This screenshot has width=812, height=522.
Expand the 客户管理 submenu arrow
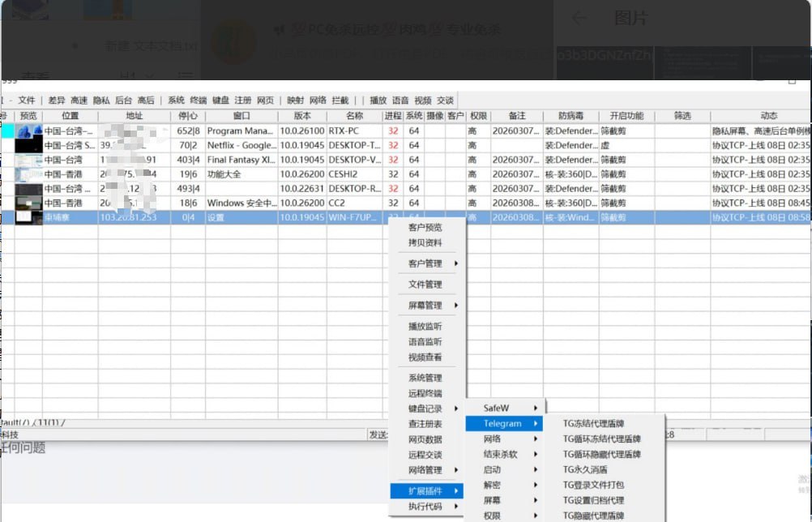pos(456,263)
